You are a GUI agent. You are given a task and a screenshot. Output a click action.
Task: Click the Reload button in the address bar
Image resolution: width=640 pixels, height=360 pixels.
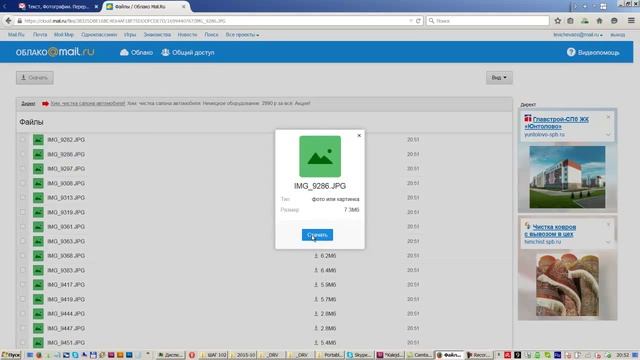click(x=418, y=21)
